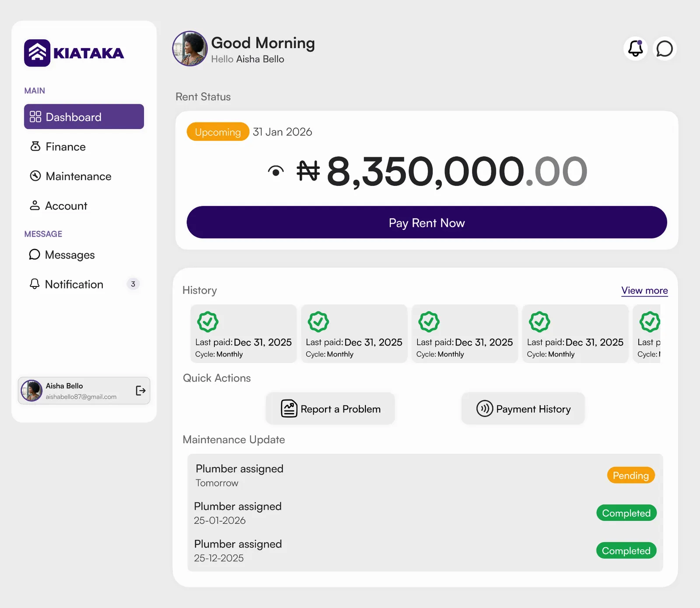700x608 pixels.
Task: Go to the Maintenance section
Action: [84, 176]
